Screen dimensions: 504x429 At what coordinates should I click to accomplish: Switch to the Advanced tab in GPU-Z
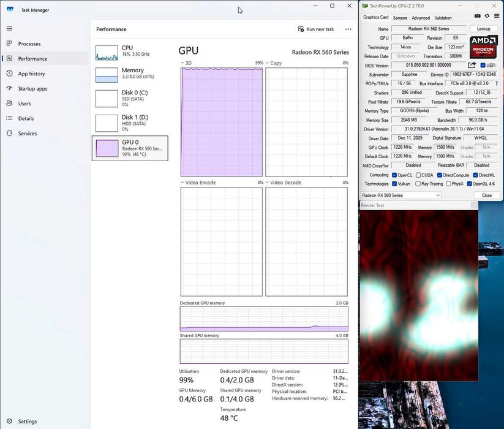pyautogui.click(x=421, y=18)
